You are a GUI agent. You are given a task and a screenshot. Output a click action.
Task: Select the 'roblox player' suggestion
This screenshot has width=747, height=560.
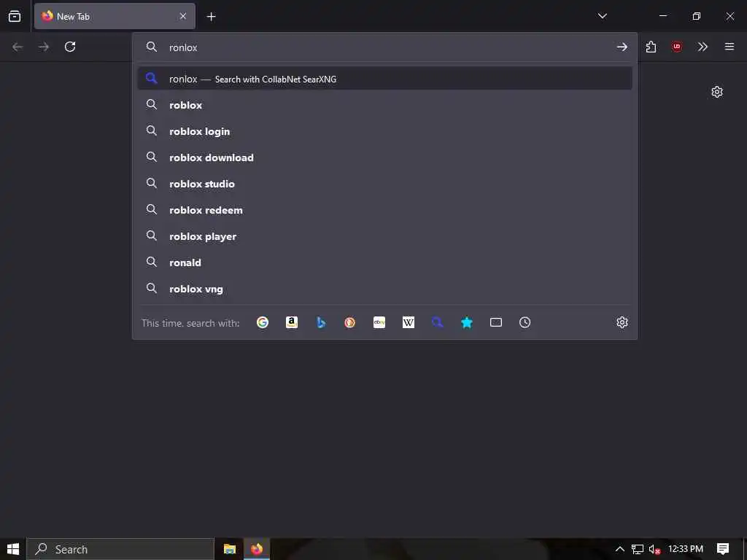(x=385, y=236)
